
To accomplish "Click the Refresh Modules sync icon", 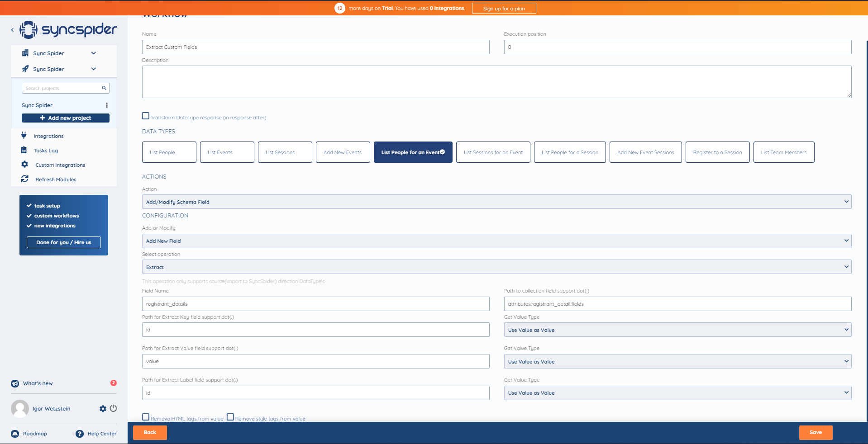I will click(x=25, y=179).
